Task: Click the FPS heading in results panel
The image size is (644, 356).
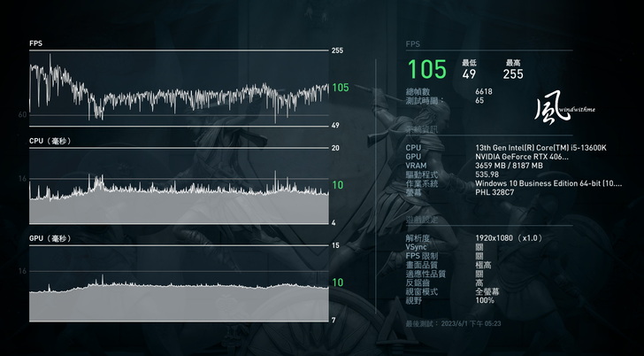Action: (x=413, y=44)
